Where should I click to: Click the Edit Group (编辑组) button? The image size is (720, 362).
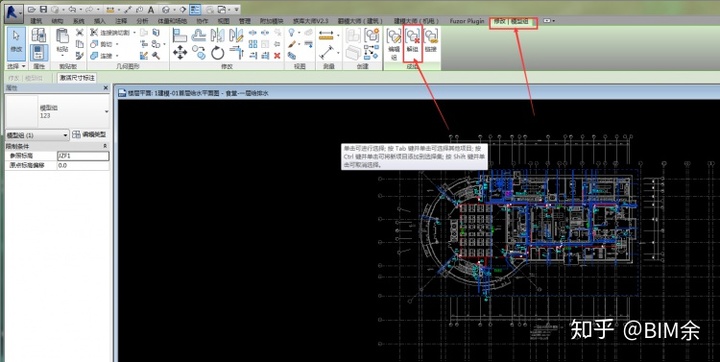394,44
